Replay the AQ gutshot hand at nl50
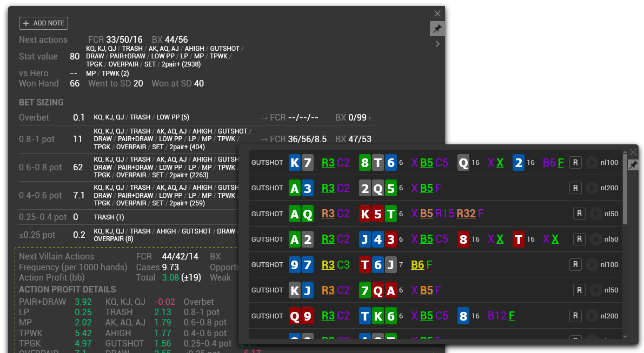644x353 pixels. 595,214
